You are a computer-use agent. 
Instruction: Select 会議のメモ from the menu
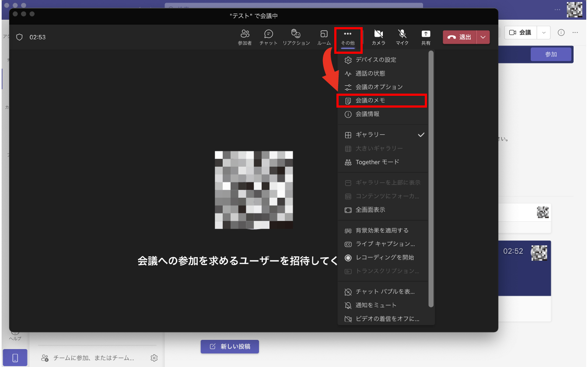pos(370,101)
